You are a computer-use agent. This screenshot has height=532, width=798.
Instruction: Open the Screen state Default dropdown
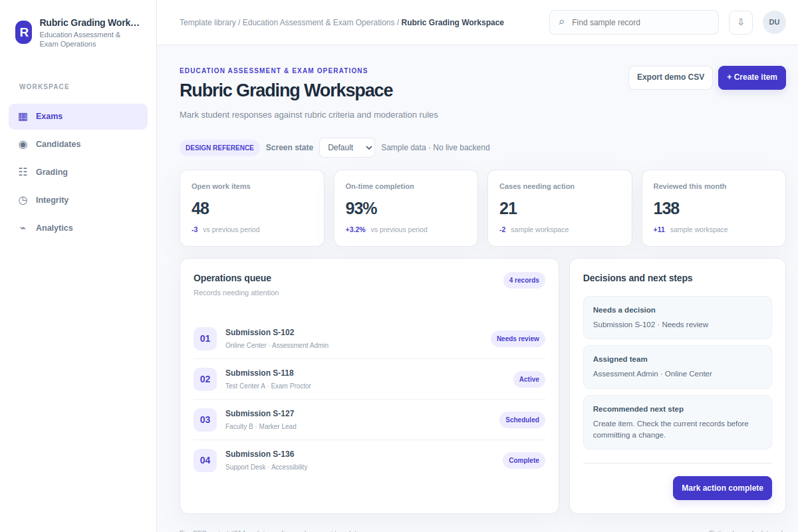[347, 148]
